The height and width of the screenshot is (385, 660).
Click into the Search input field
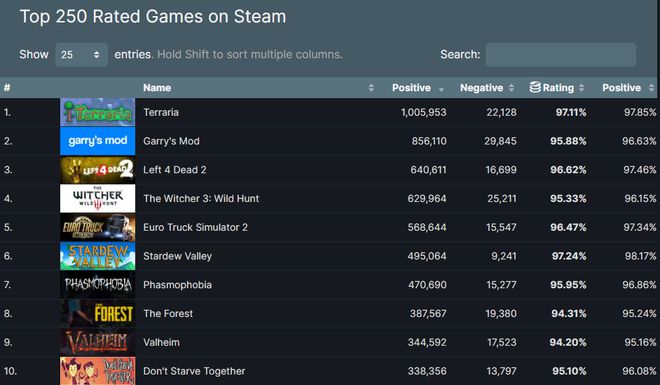point(560,55)
